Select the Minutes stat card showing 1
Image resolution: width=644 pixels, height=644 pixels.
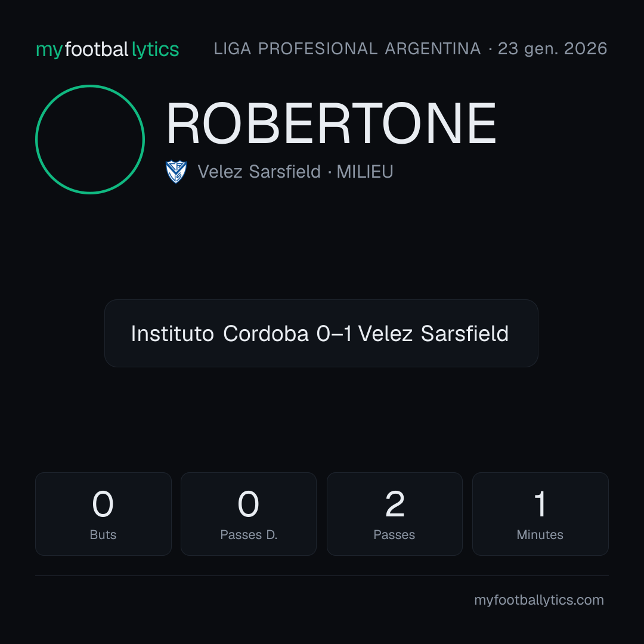tap(540, 514)
